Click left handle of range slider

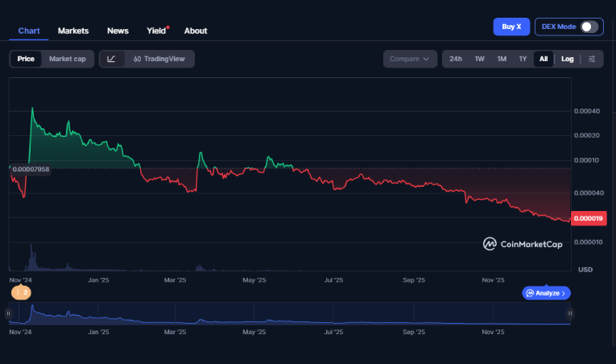click(9, 313)
